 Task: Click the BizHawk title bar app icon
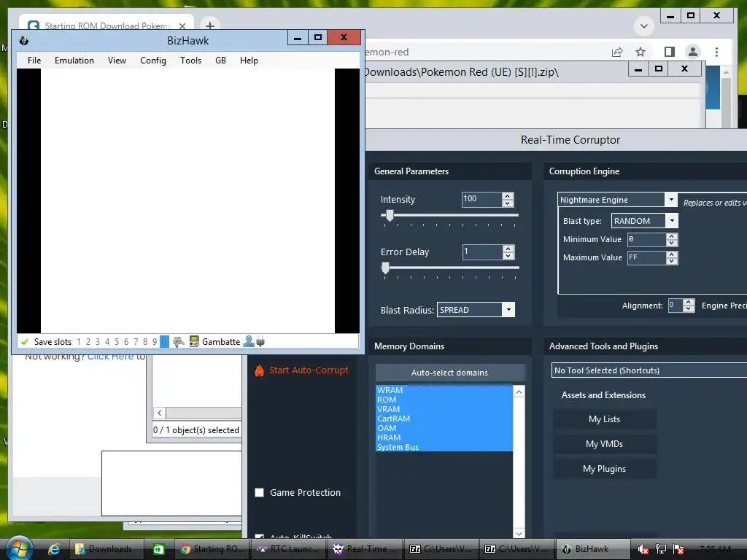24,41
